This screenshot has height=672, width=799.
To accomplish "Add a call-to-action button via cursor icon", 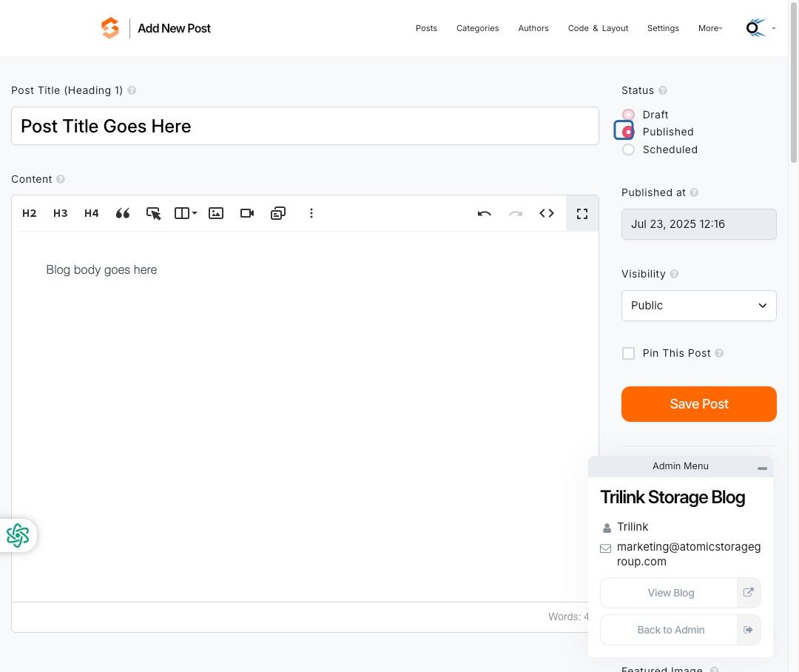I will (x=153, y=213).
